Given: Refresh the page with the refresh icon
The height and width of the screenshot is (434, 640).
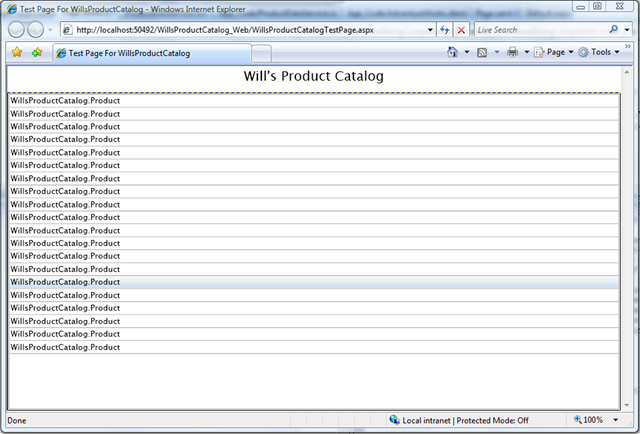Looking at the screenshot, I should pos(445,30).
